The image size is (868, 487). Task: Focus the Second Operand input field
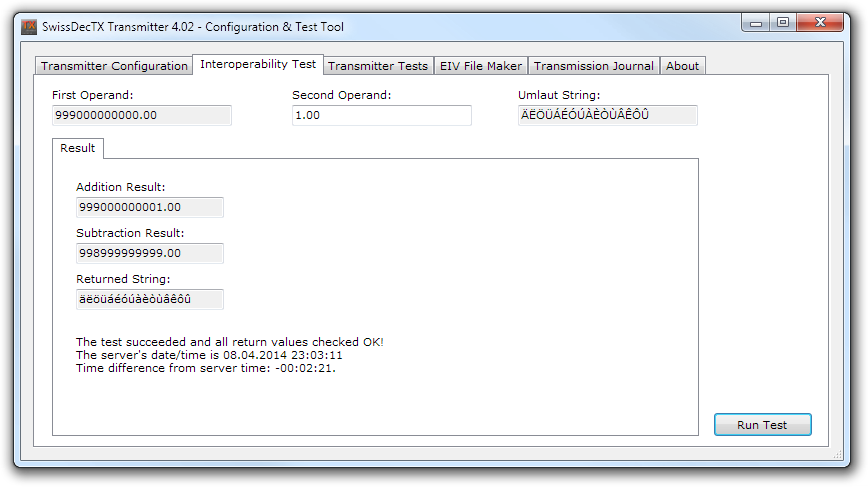click(x=381, y=115)
